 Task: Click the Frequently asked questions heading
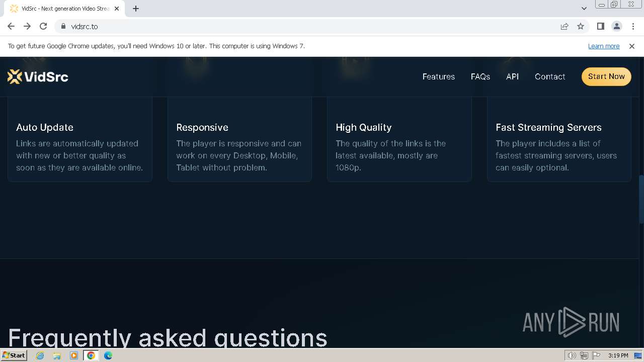(168, 337)
